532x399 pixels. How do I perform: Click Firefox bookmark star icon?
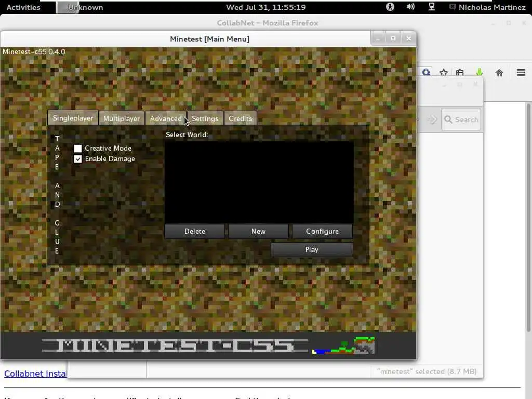click(444, 72)
